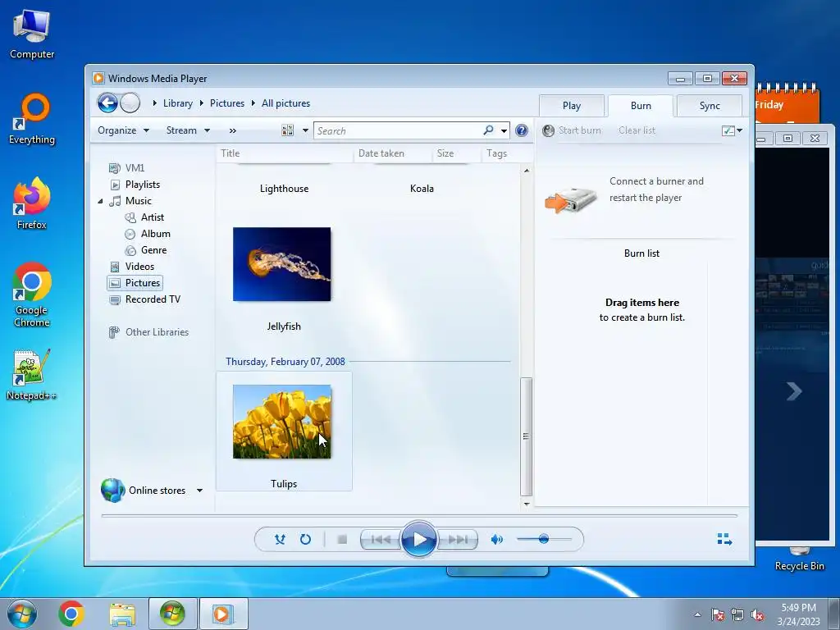Click the scroll down arrow in picture list
The height and width of the screenshot is (630, 840).
527,504
